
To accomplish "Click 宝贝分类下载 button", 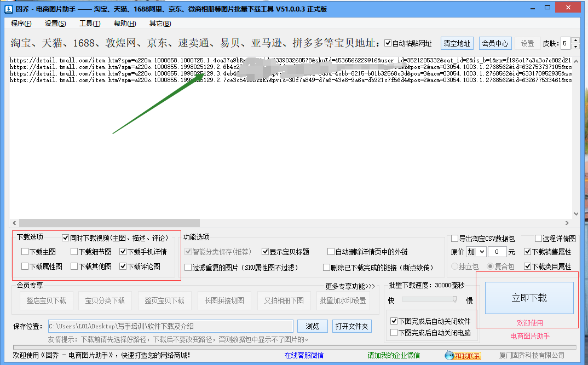I will [x=105, y=300].
